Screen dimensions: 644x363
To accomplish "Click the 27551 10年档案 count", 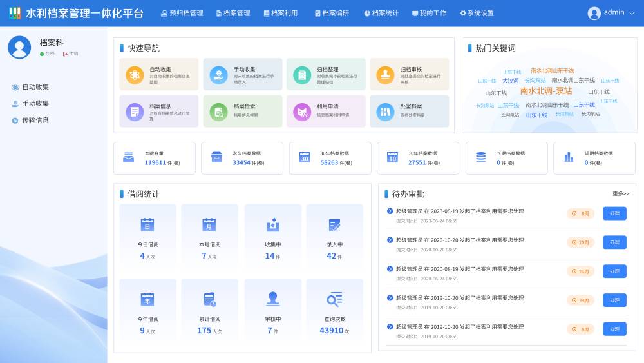I will (417, 162).
